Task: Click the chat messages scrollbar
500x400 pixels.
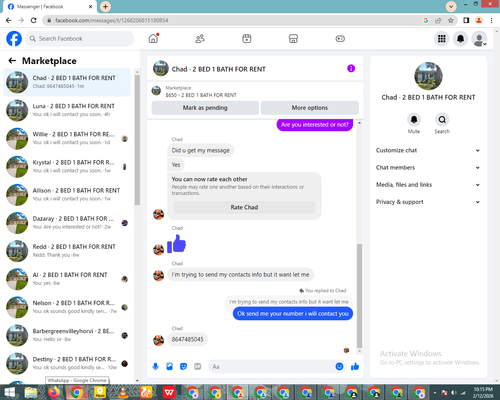Action: pyautogui.click(x=359, y=296)
